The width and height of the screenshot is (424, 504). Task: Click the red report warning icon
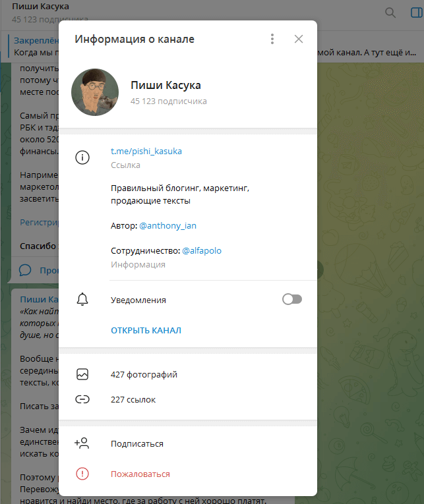[82, 474]
